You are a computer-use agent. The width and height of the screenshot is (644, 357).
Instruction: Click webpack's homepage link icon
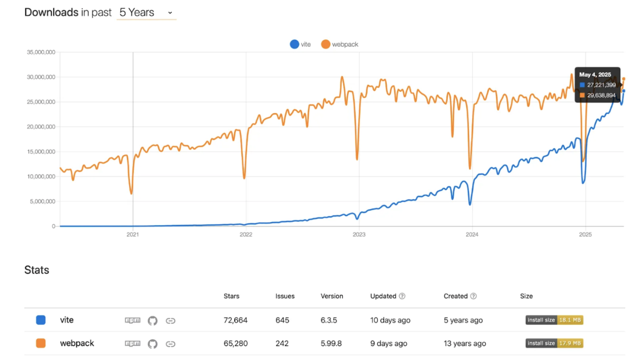click(171, 344)
